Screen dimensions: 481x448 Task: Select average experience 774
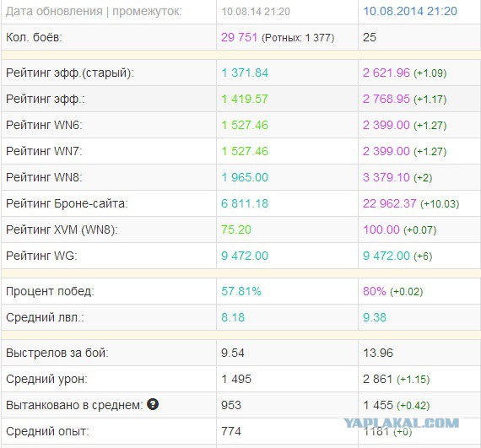231,431
